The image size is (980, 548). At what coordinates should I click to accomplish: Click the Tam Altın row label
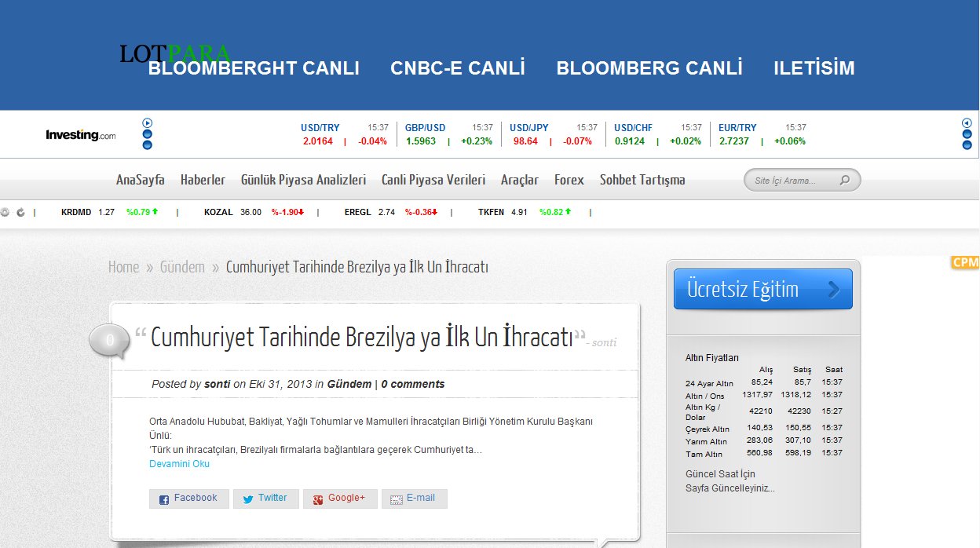tap(704, 454)
